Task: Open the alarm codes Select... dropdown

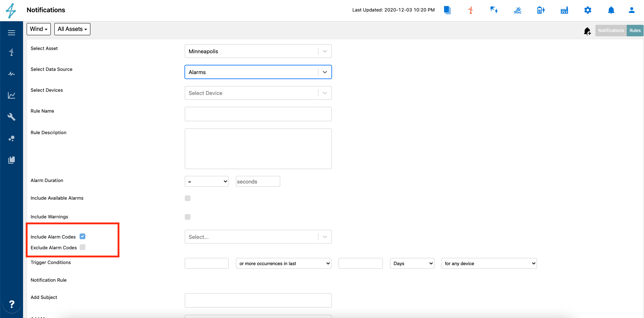Action: tap(258, 237)
